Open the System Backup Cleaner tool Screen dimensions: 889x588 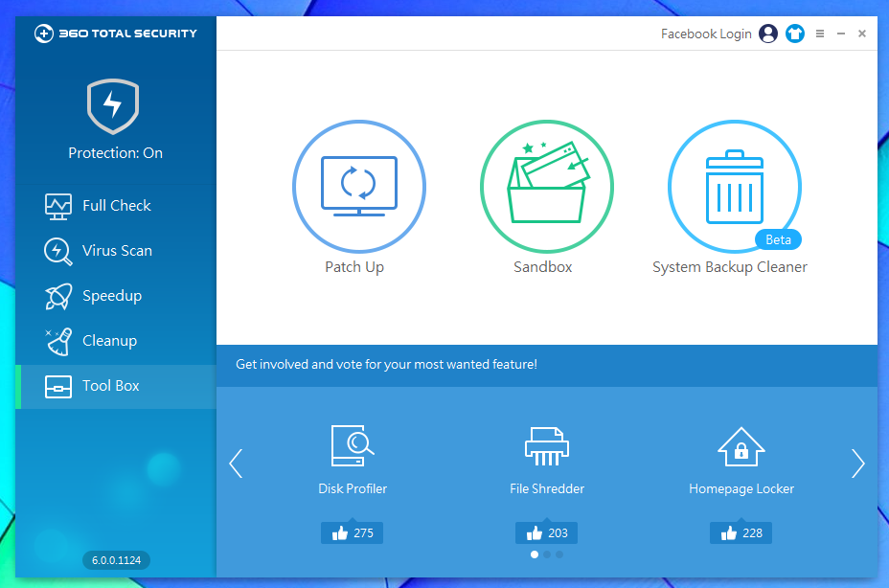pyautogui.click(x=734, y=187)
